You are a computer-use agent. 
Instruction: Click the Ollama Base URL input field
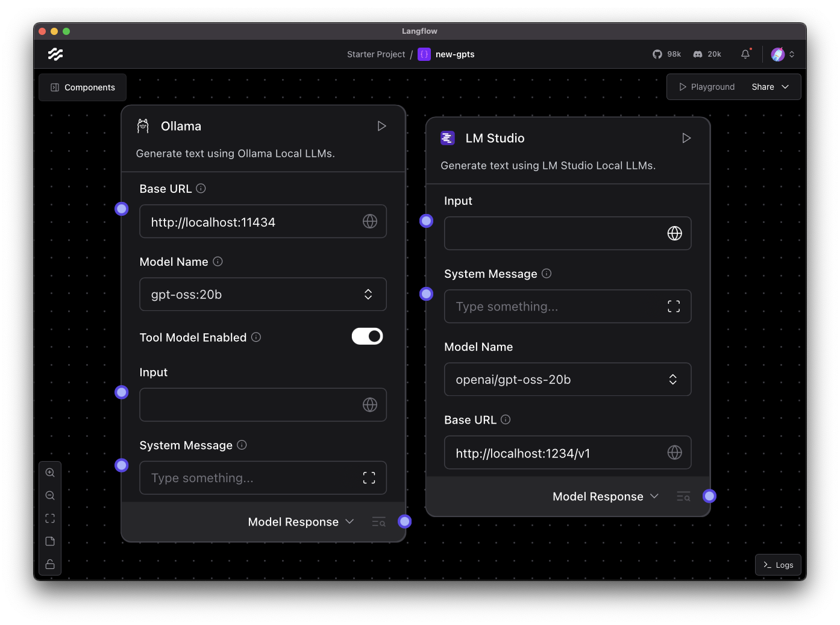coord(253,222)
